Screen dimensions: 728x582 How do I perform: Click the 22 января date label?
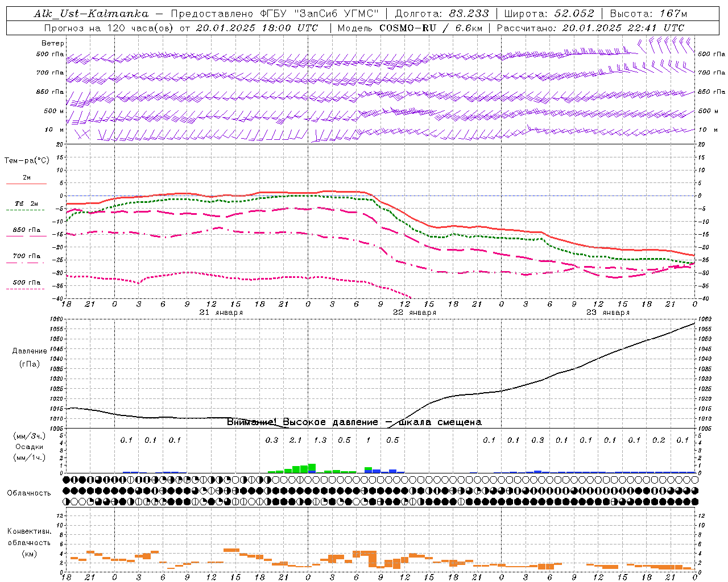coord(415,313)
